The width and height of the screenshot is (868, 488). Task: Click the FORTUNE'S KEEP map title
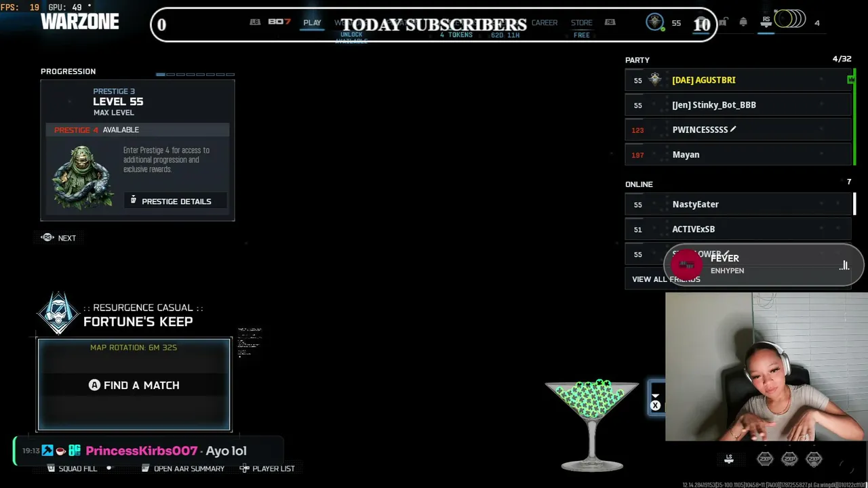138,322
